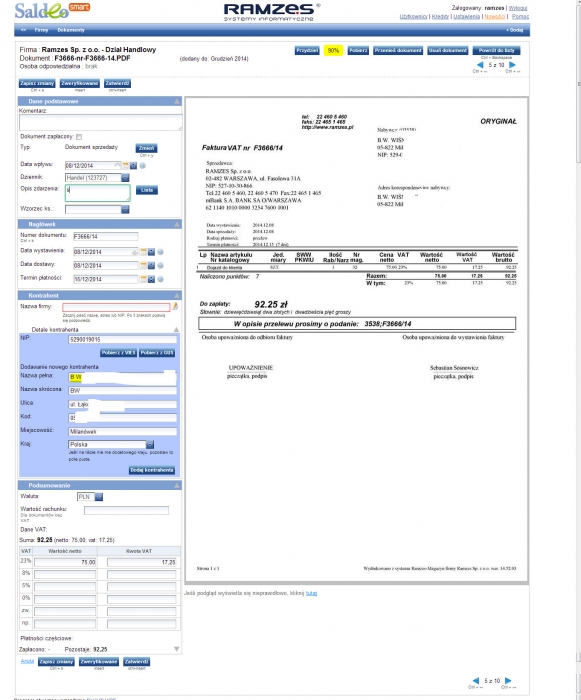Collapse the Dane podstawowe section

pyautogui.click(x=177, y=102)
